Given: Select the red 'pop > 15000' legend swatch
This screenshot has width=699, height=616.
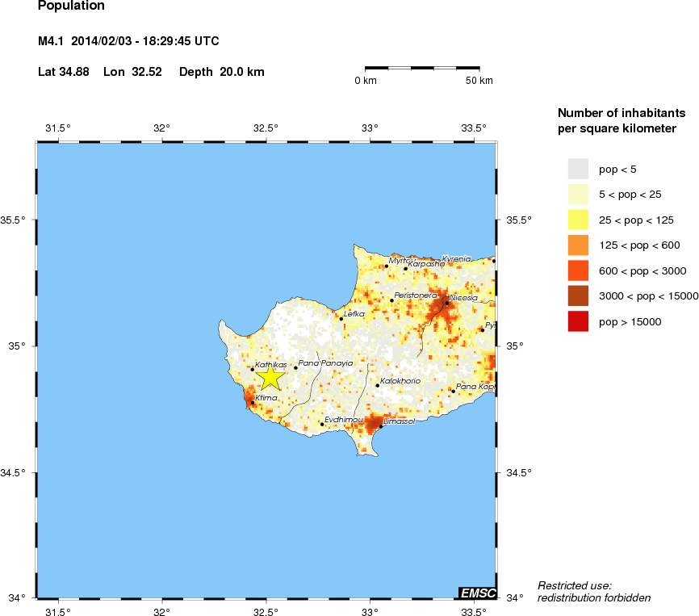Looking at the screenshot, I should coord(578,321).
